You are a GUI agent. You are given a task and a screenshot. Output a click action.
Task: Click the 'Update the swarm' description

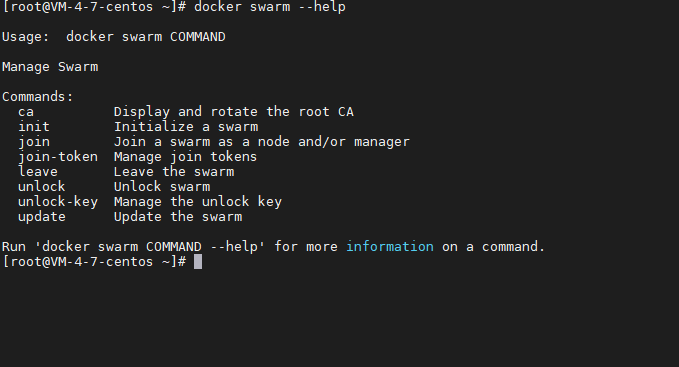click(x=178, y=217)
